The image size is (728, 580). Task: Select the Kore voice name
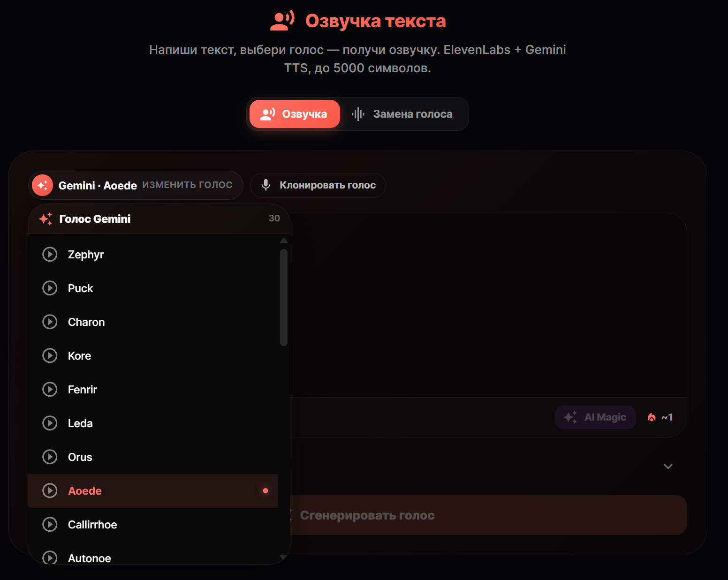point(80,356)
